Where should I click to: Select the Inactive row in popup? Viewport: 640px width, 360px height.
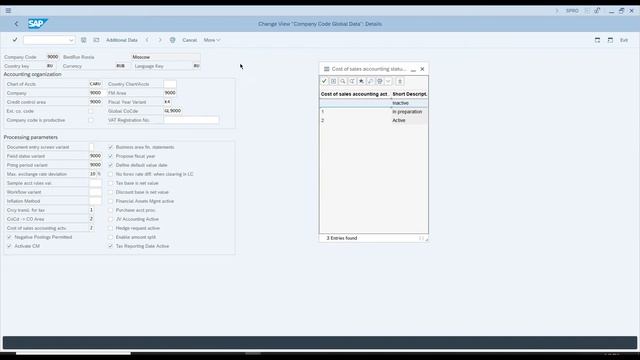point(373,103)
